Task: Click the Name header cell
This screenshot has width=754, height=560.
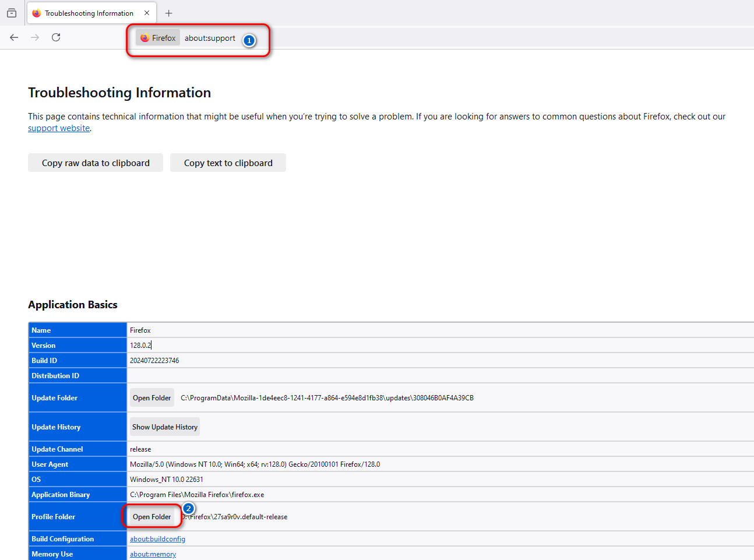Action: point(77,330)
